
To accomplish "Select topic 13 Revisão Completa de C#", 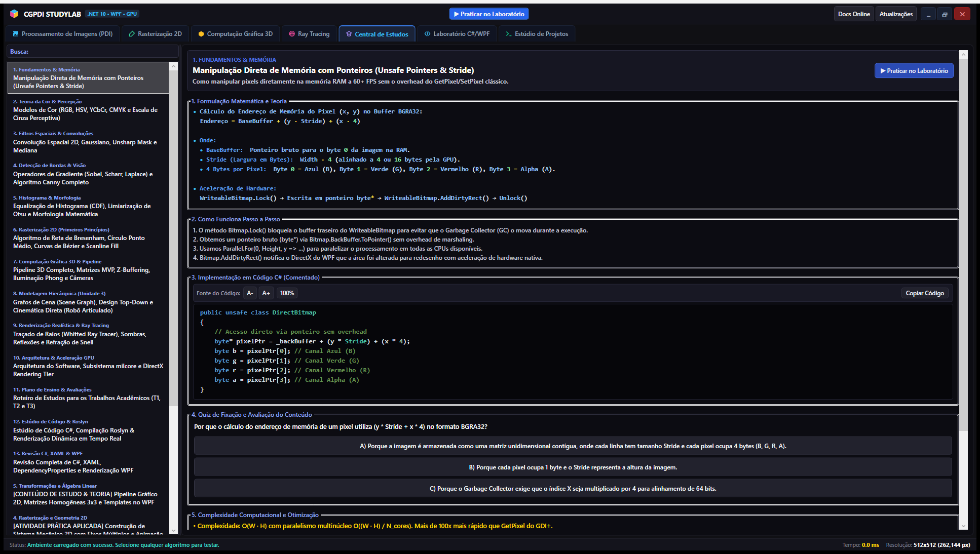I will coord(88,462).
